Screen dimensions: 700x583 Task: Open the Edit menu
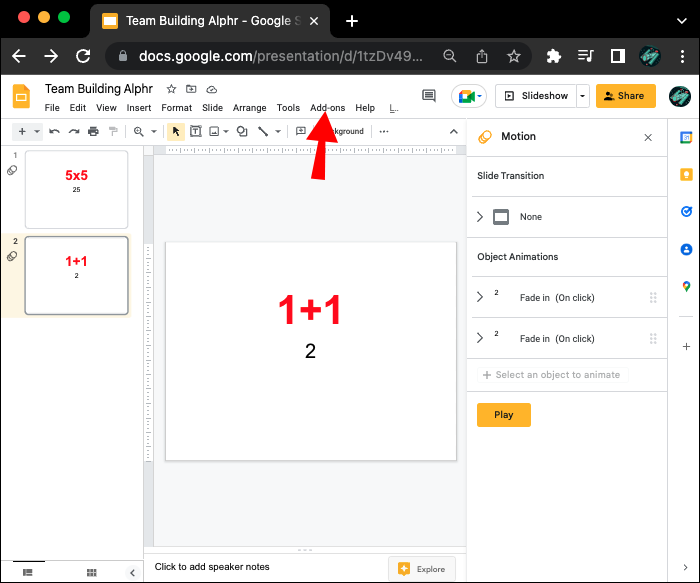click(78, 108)
